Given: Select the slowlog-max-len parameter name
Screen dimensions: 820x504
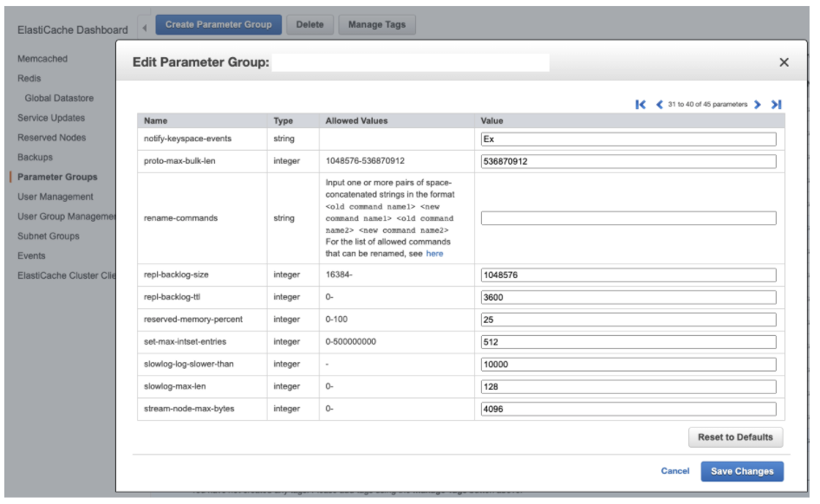Looking at the screenshot, I should (175, 386).
